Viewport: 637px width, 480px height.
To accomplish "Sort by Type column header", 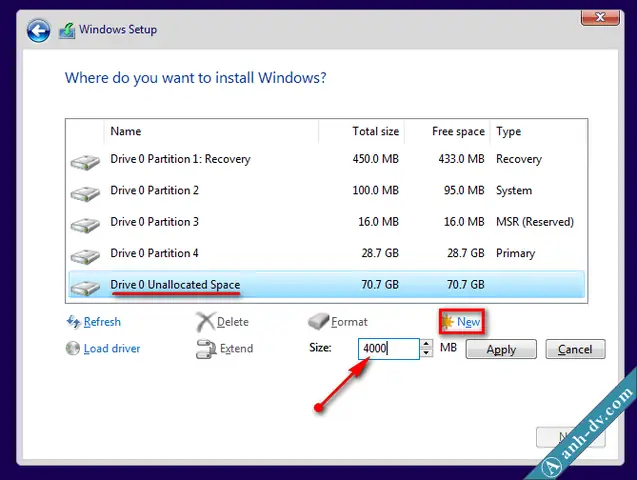I will tap(538, 131).
